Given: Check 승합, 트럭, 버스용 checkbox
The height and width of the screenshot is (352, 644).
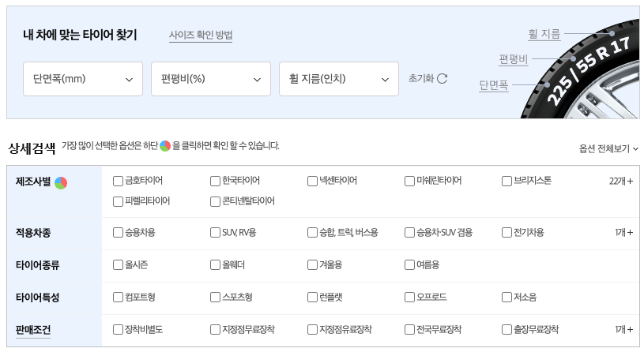Looking at the screenshot, I should click(313, 233).
